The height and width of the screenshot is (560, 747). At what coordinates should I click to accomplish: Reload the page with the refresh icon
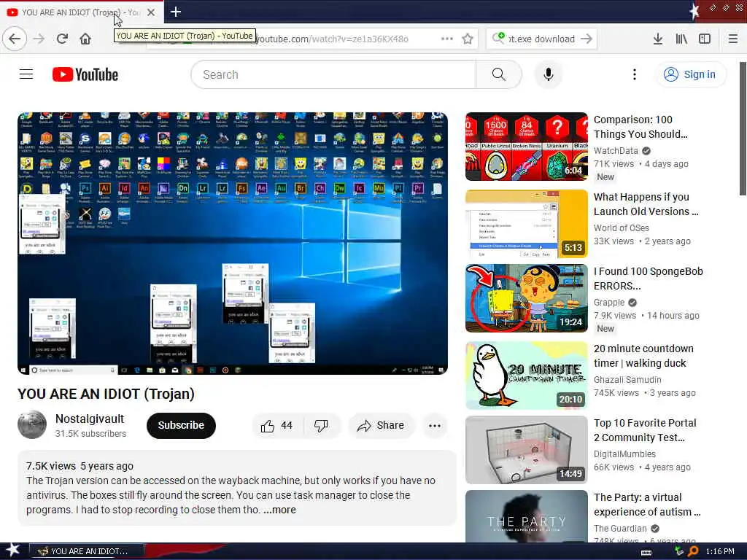click(63, 39)
